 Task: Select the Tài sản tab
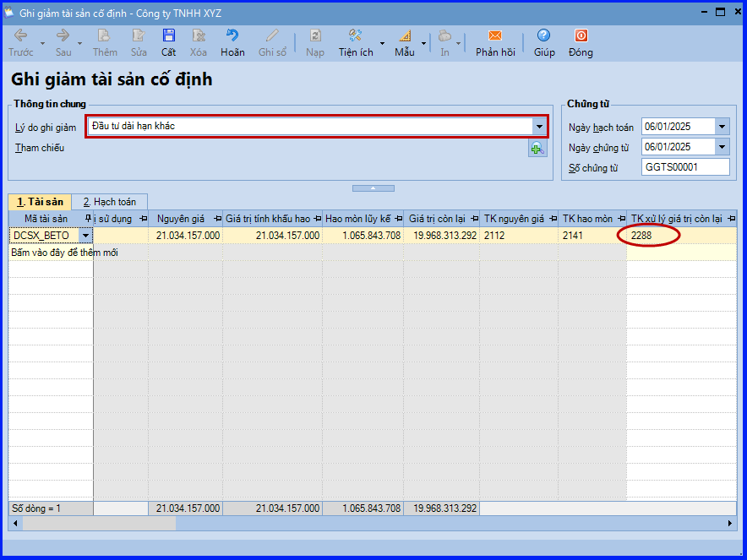point(40,202)
